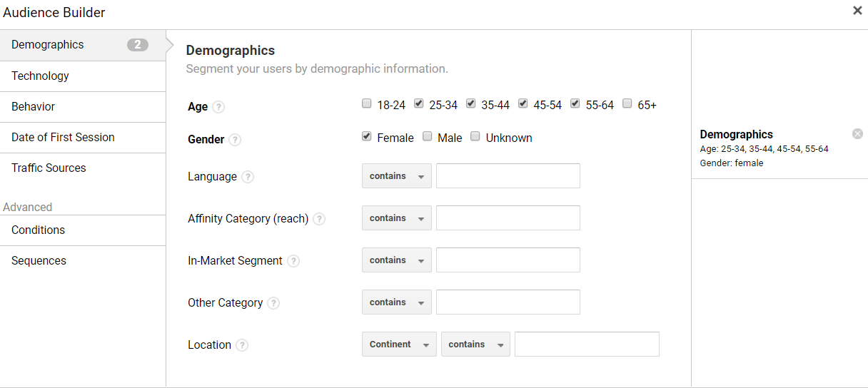Image resolution: width=868 pixels, height=388 pixels.
Task: Remove the Demographics summary with the x icon
Action: click(857, 134)
